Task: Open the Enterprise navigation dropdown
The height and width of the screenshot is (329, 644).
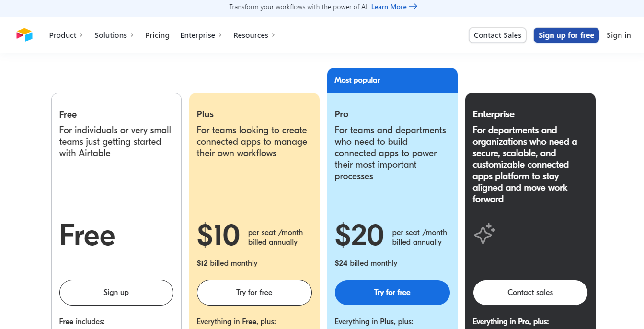Action: pyautogui.click(x=197, y=35)
